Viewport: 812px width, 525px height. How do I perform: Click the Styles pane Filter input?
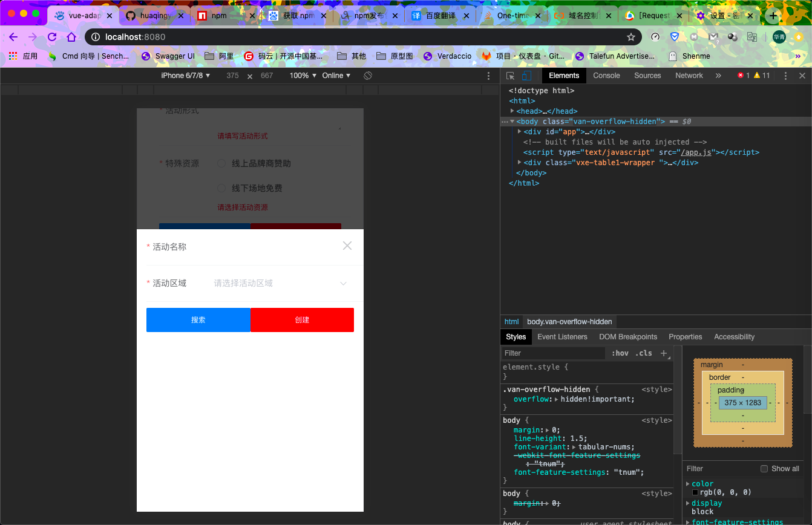[x=554, y=353]
